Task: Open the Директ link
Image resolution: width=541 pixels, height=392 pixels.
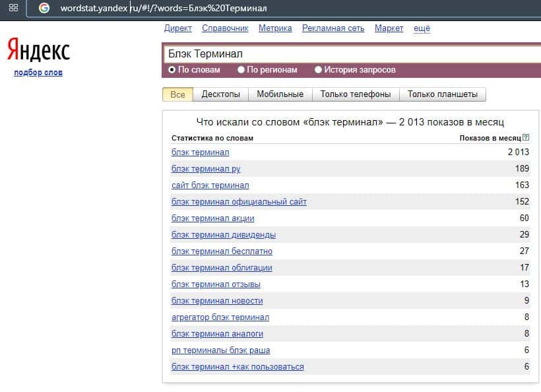Action: (177, 28)
